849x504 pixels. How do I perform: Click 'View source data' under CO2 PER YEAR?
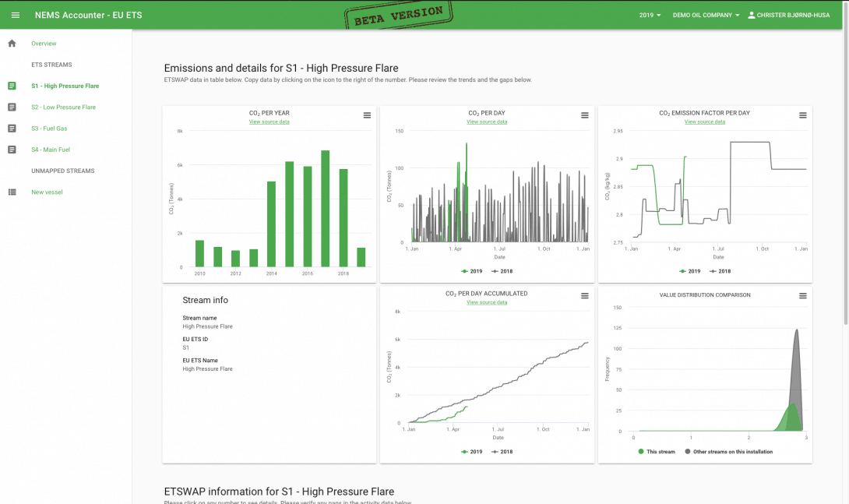[x=269, y=122]
